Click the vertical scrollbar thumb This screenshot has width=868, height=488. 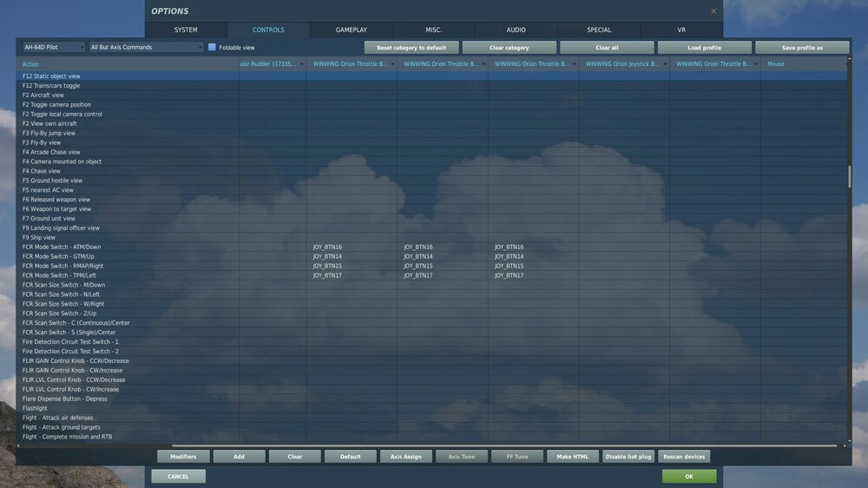pos(849,176)
